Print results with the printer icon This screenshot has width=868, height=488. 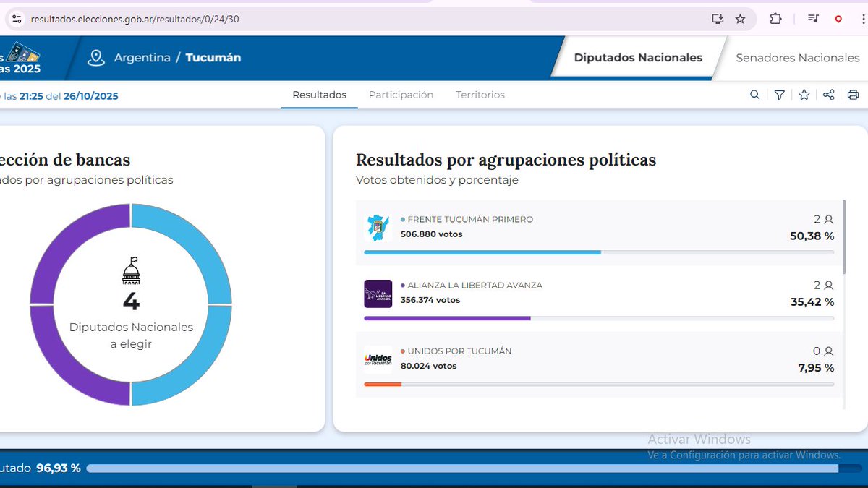[x=854, y=95]
